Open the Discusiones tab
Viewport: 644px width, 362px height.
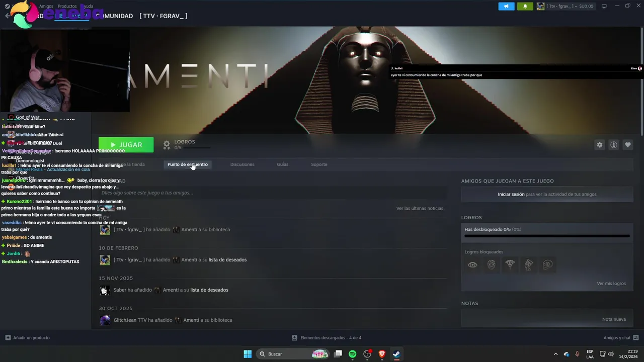tap(242, 164)
